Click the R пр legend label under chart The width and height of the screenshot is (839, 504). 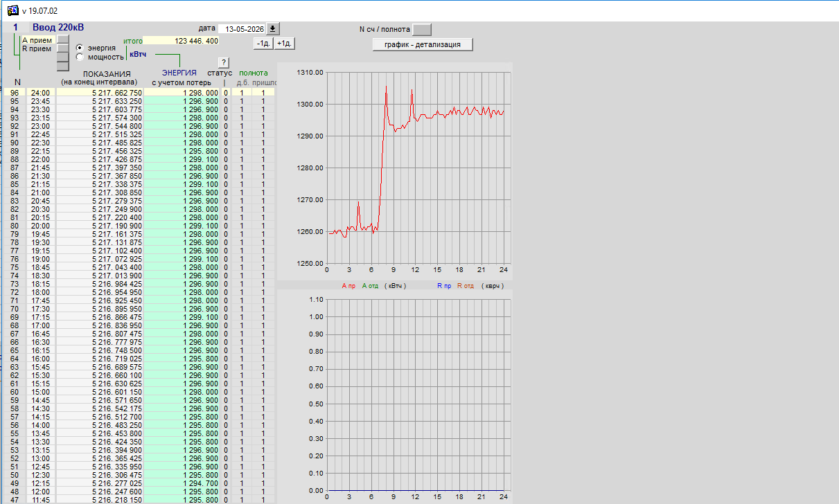click(x=443, y=285)
